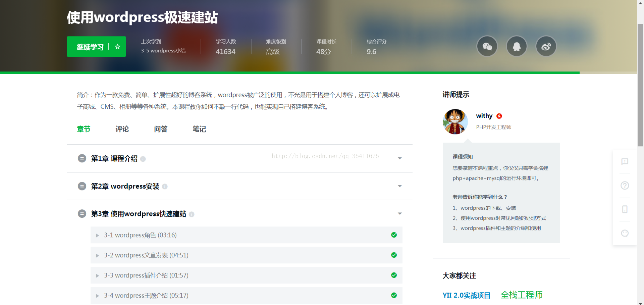Click the 48分 course duration value

pyautogui.click(x=323, y=52)
